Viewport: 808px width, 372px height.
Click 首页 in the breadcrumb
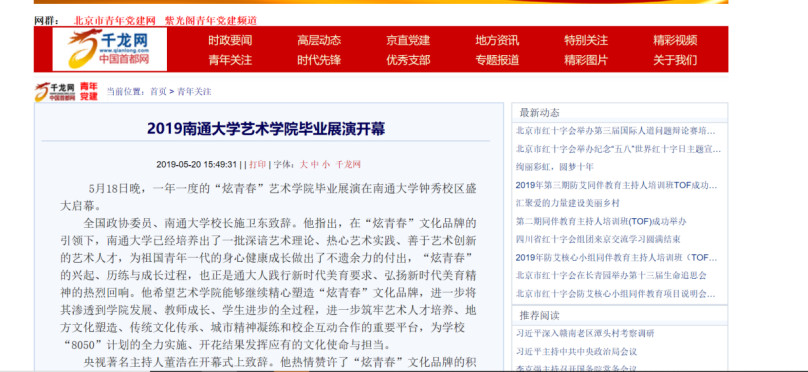158,92
